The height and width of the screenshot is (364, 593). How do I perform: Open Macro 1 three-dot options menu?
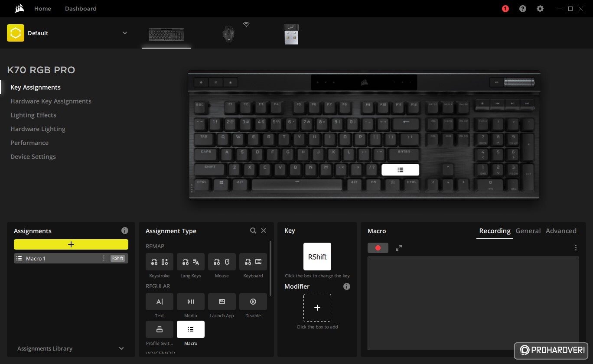104,258
